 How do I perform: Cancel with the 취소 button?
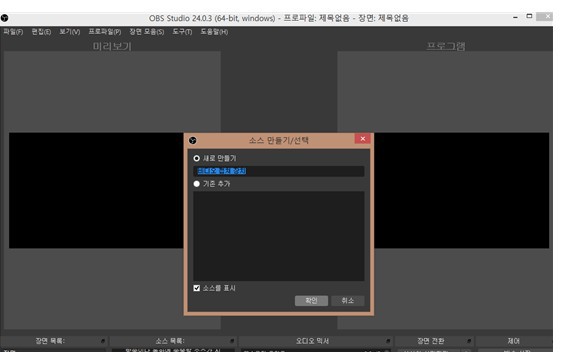[347, 301]
